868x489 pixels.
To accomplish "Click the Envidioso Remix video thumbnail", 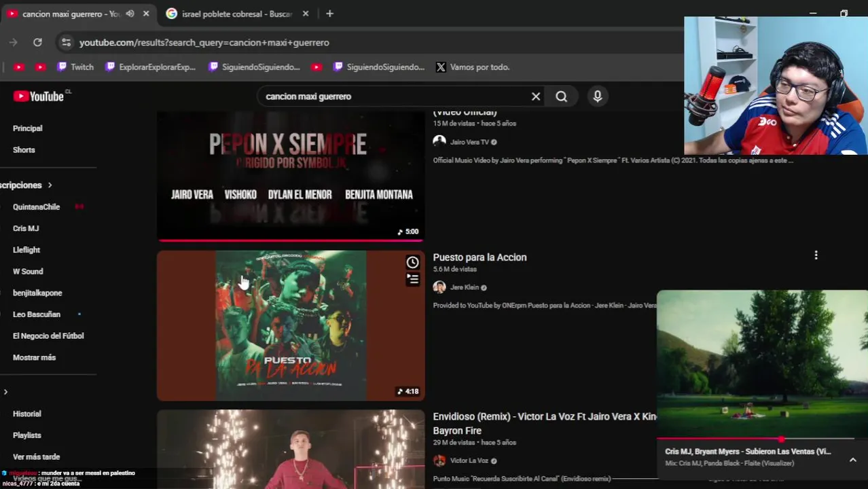I will pyautogui.click(x=291, y=450).
